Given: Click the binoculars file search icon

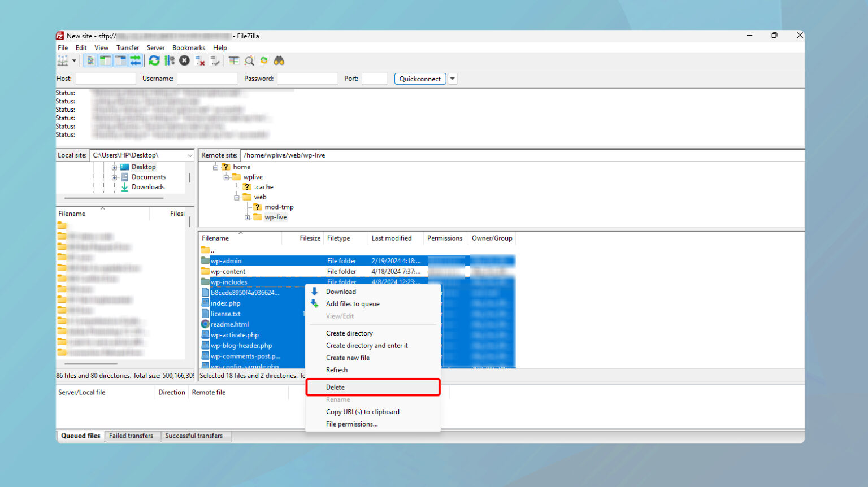Looking at the screenshot, I should (x=279, y=61).
